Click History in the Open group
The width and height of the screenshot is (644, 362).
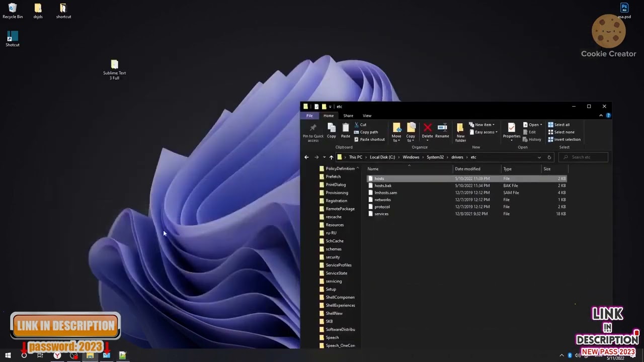click(532, 139)
